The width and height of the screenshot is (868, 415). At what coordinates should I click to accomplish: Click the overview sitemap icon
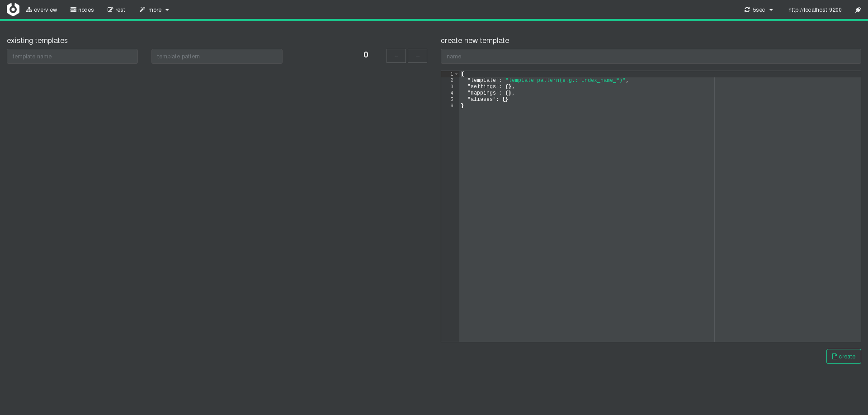click(29, 10)
